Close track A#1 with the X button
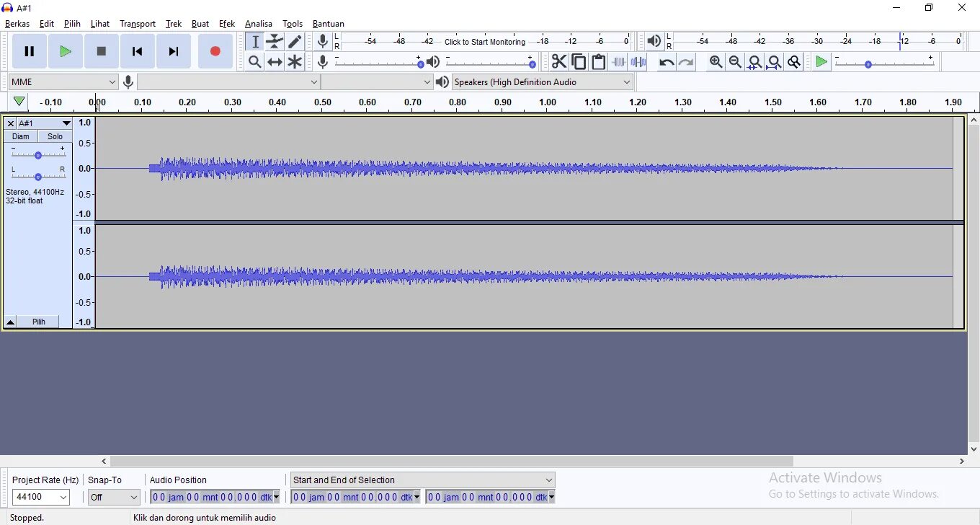 (10, 123)
